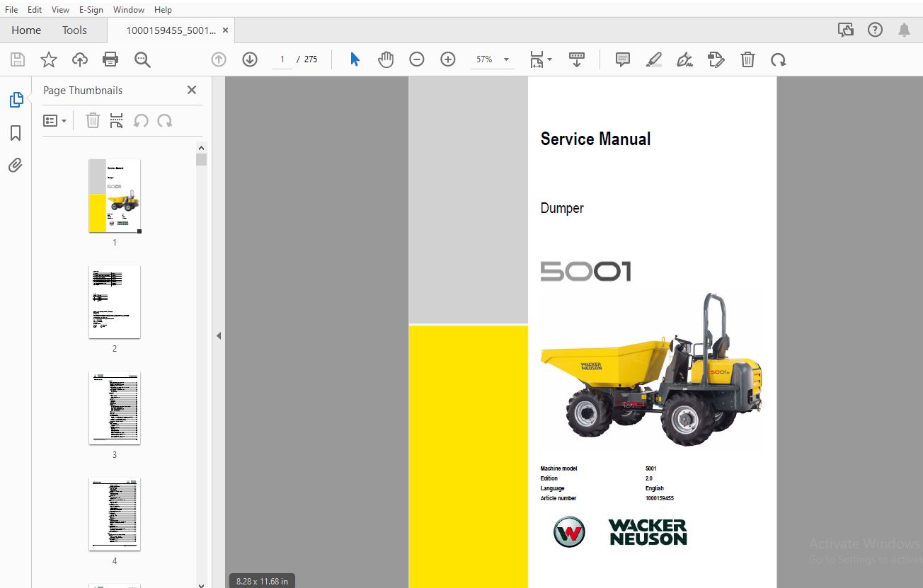This screenshot has width=923, height=588.
Task: Zoom in with plus button
Action: pyautogui.click(x=448, y=60)
